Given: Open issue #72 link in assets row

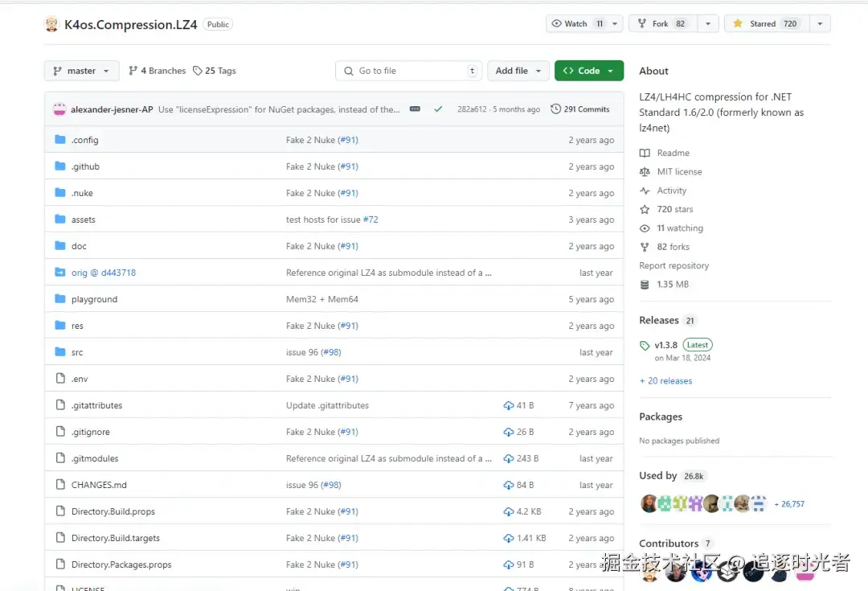Looking at the screenshot, I should coord(371,220).
